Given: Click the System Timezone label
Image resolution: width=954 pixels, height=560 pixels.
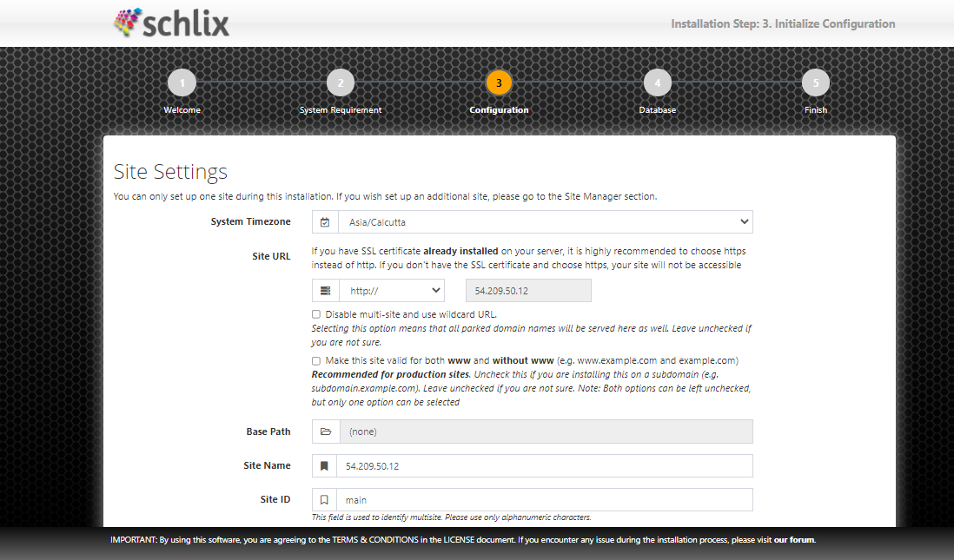Looking at the screenshot, I should (251, 222).
